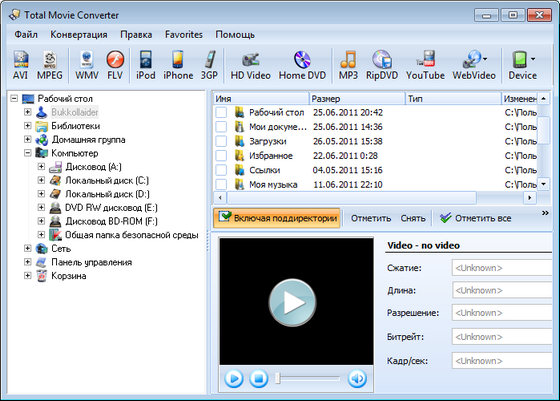This screenshot has width=560, height=401.
Task: Tick the checkbox for Рабочий стол folder
Action: pyautogui.click(x=221, y=112)
